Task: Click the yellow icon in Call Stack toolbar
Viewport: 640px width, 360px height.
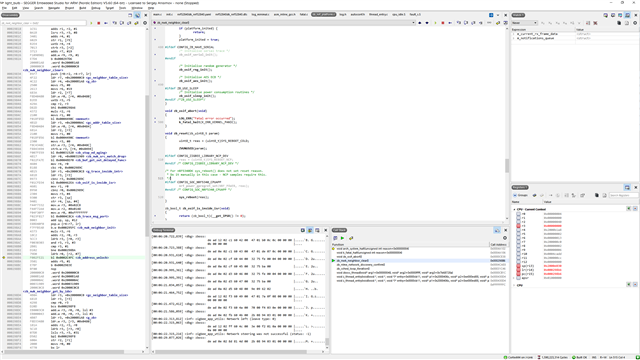Action: 351,238
